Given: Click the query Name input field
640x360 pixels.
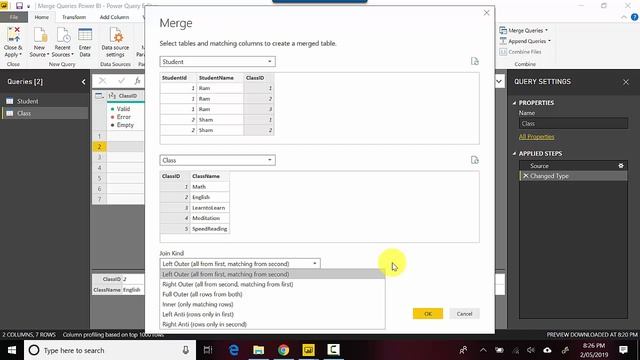Looking at the screenshot, I should tap(573, 123).
